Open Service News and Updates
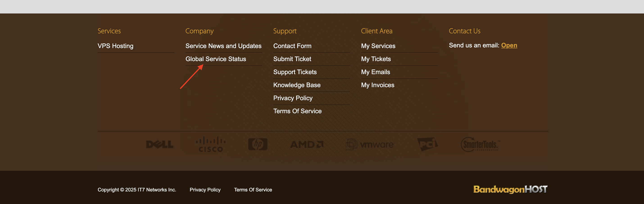Image resolution: width=644 pixels, height=204 pixels. coord(223,46)
